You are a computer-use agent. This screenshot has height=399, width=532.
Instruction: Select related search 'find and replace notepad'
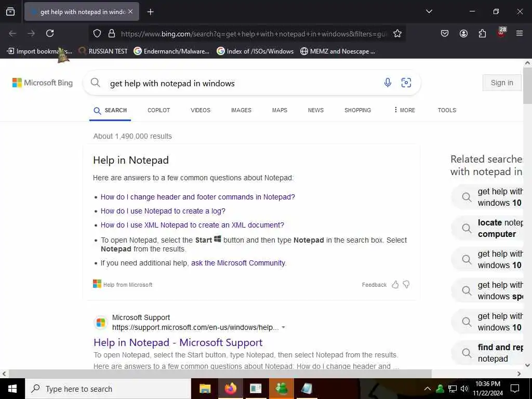(x=487, y=353)
